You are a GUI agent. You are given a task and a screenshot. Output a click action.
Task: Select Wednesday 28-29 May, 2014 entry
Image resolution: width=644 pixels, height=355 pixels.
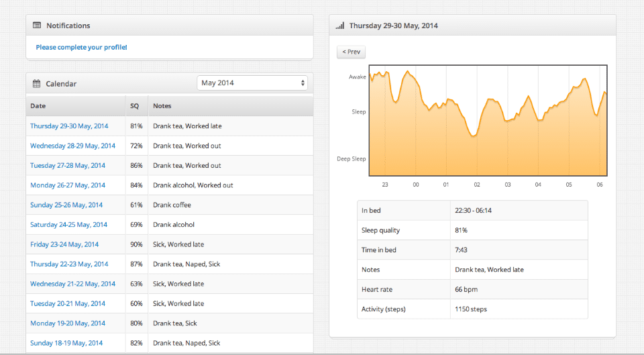pos(72,146)
